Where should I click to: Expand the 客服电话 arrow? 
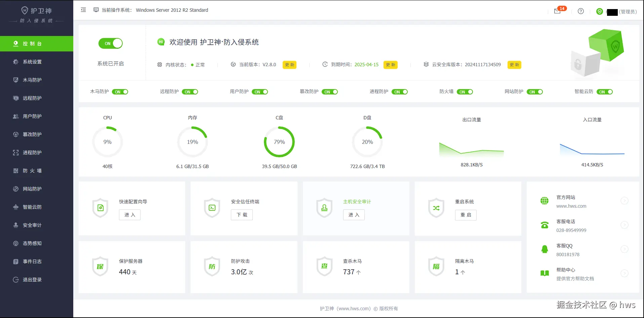pyautogui.click(x=625, y=225)
